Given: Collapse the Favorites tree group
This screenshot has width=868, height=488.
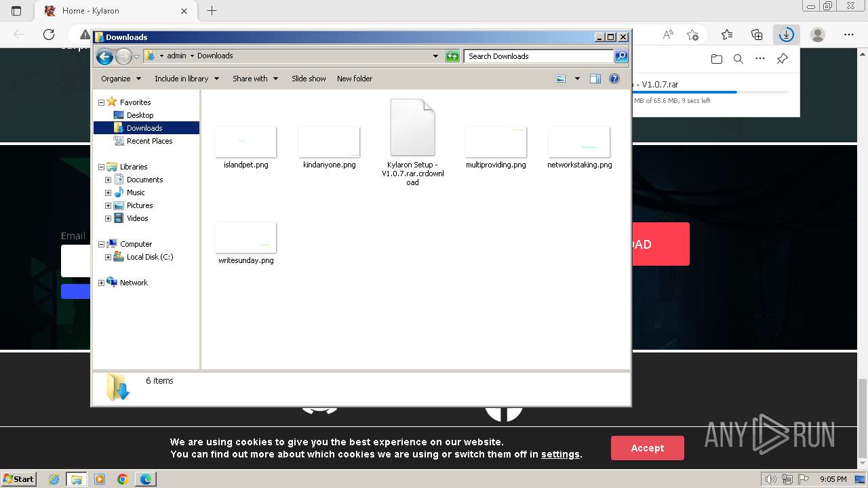Looking at the screenshot, I should (x=101, y=102).
